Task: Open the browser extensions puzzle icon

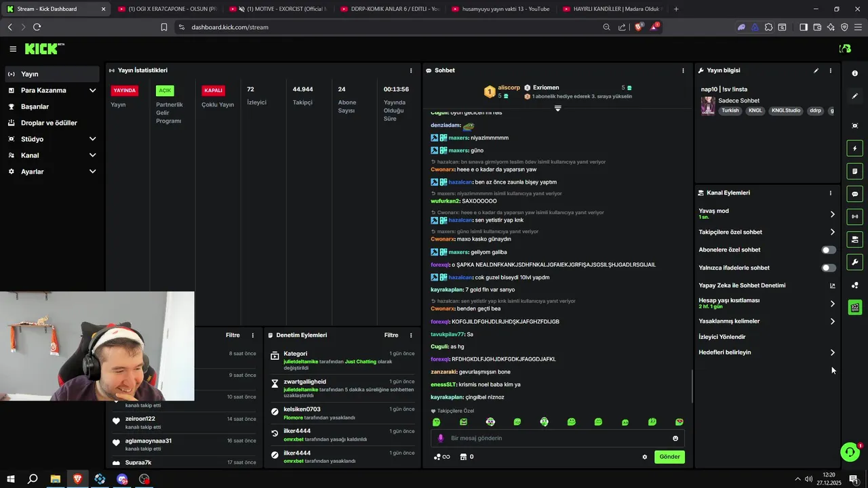Action: 768,27
